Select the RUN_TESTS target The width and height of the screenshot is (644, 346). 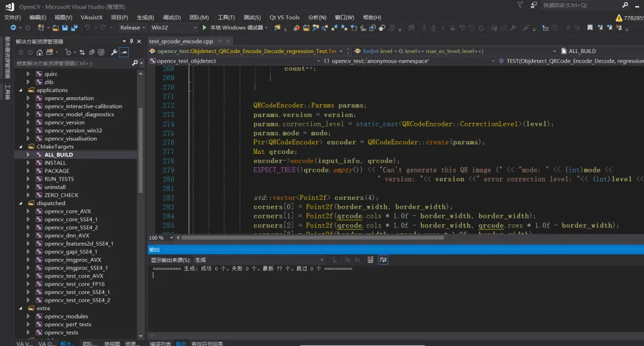(x=59, y=179)
